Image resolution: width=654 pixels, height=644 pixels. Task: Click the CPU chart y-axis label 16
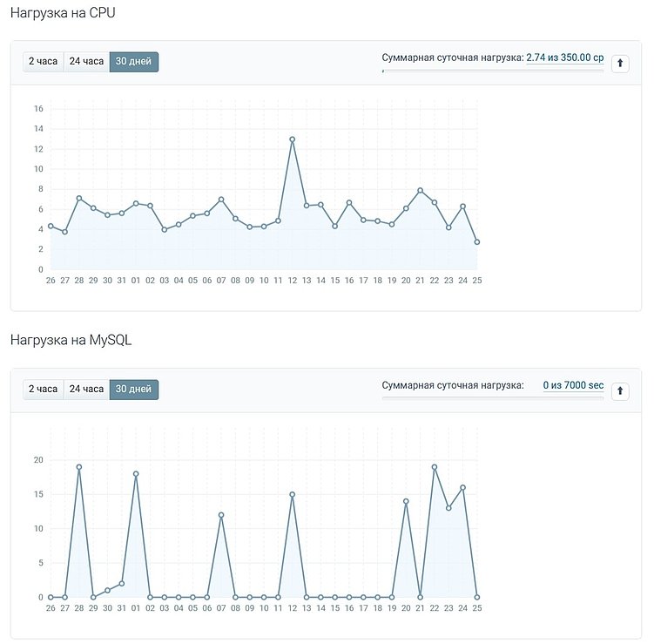38,109
